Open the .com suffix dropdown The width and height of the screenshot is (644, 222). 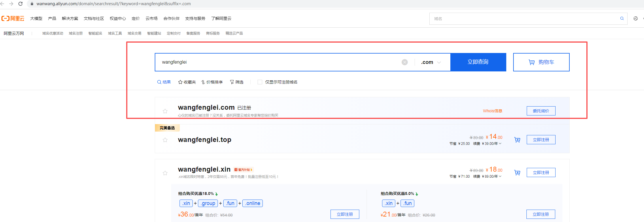[431, 62]
